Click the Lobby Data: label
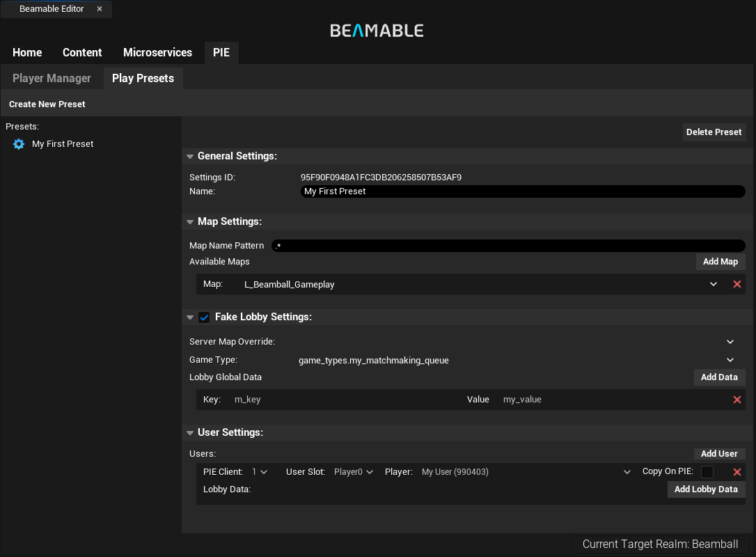Viewport: 756px width, 557px height. click(227, 489)
